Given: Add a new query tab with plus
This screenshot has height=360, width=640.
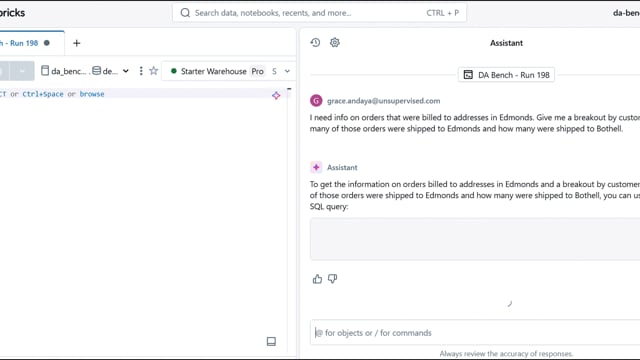Looking at the screenshot, I should 76,43.
